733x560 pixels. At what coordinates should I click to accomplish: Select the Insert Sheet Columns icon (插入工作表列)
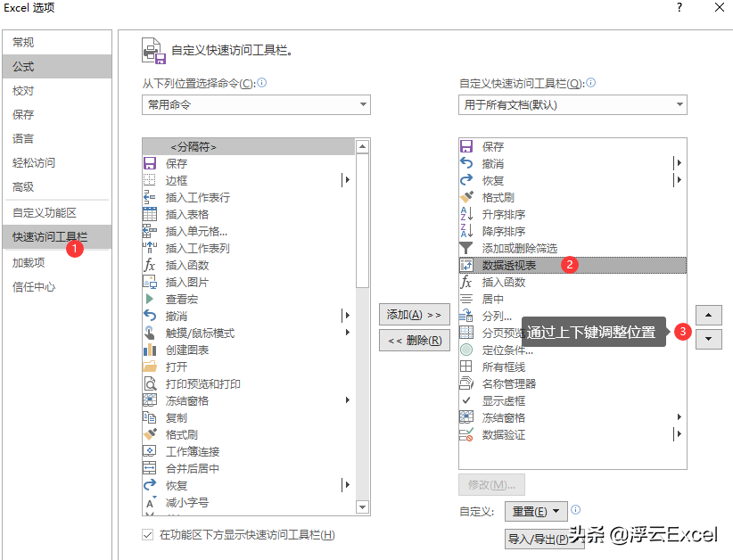[150, 248]
